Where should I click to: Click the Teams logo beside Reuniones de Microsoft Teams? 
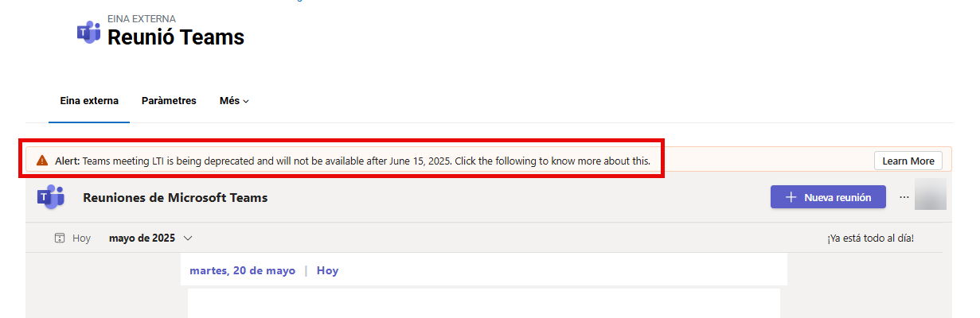[x=51, y=197]
